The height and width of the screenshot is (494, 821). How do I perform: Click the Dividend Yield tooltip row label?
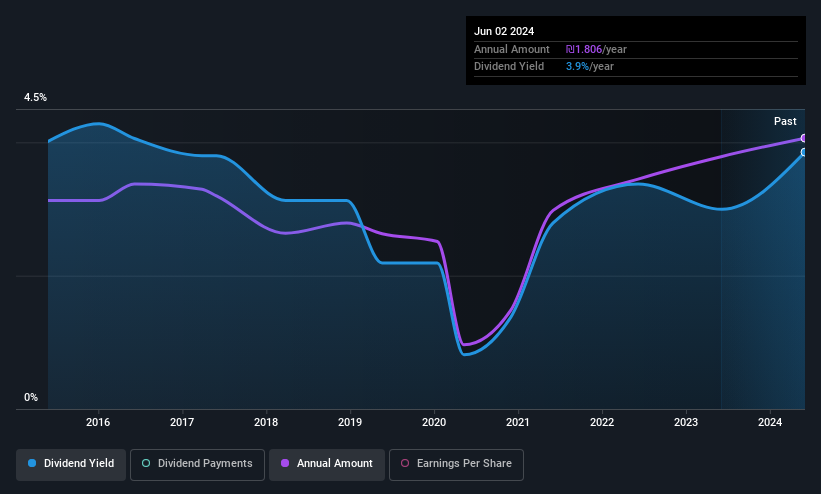(x=509, y=67)
